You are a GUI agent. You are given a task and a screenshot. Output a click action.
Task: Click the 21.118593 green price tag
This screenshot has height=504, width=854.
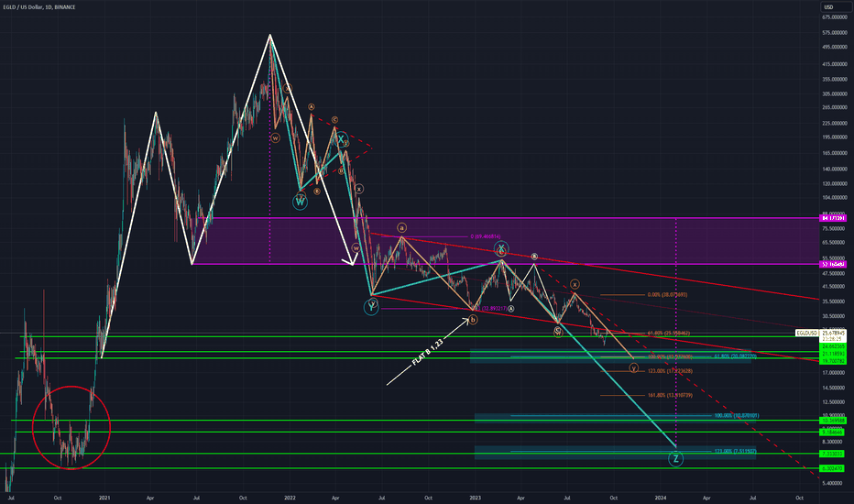coord(833,354)
